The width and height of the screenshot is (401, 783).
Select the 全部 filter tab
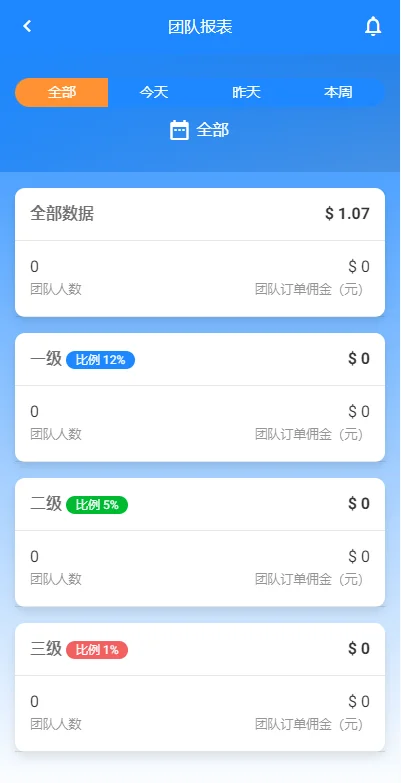click(62, 92)
